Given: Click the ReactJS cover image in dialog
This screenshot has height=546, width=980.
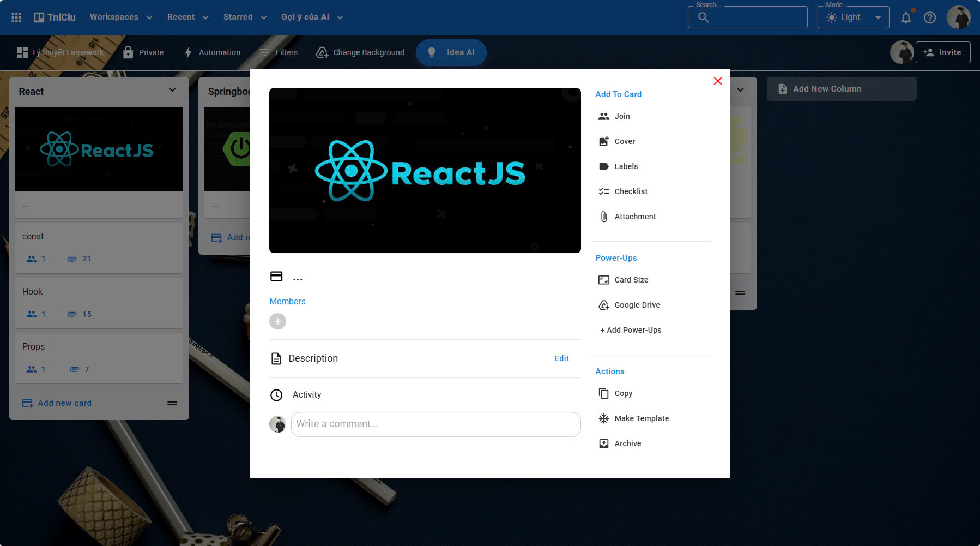Looking at the screenshot, I should coord(425,170).
